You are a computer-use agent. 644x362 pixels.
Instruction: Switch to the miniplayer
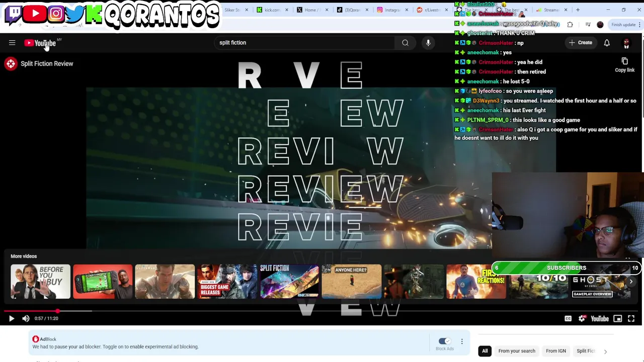pos(617,318)
